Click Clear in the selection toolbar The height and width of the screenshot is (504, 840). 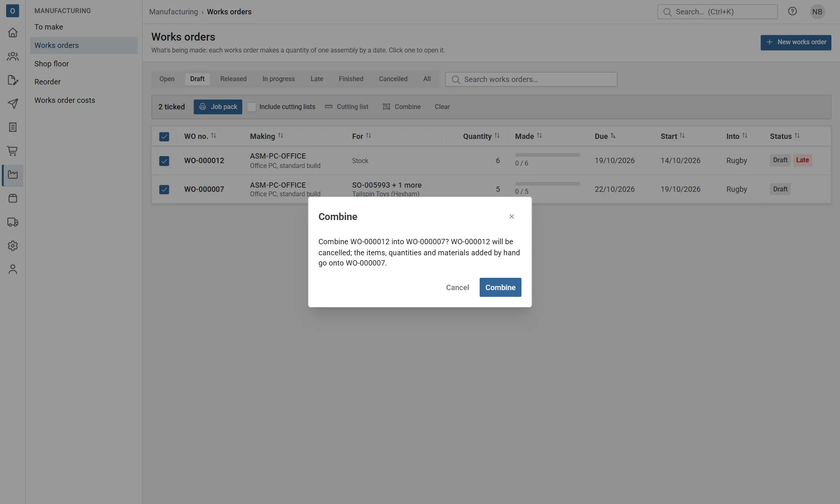[442, 107]
